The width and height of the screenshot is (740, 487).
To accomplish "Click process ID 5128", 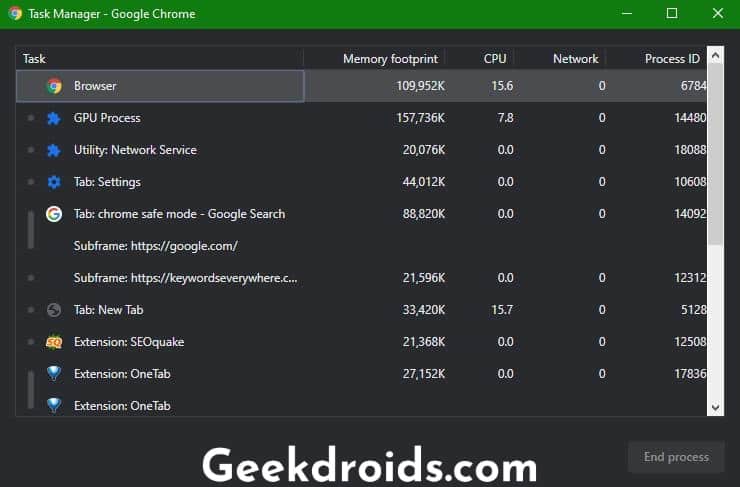I will [694, 310].
